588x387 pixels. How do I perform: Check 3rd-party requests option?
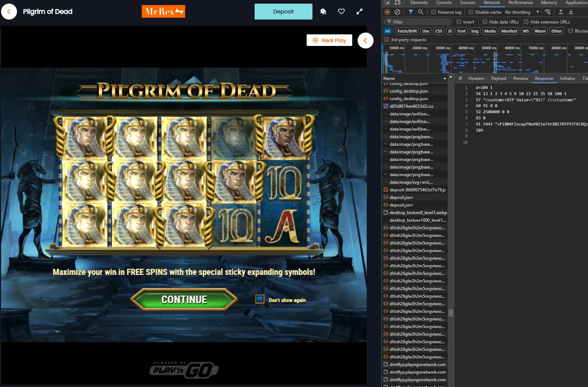point(387,39)
